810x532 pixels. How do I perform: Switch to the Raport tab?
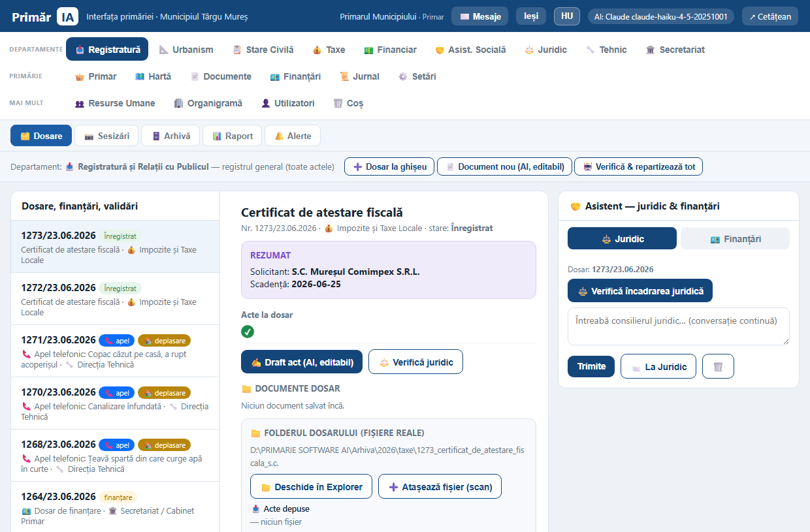coord(232,136)
